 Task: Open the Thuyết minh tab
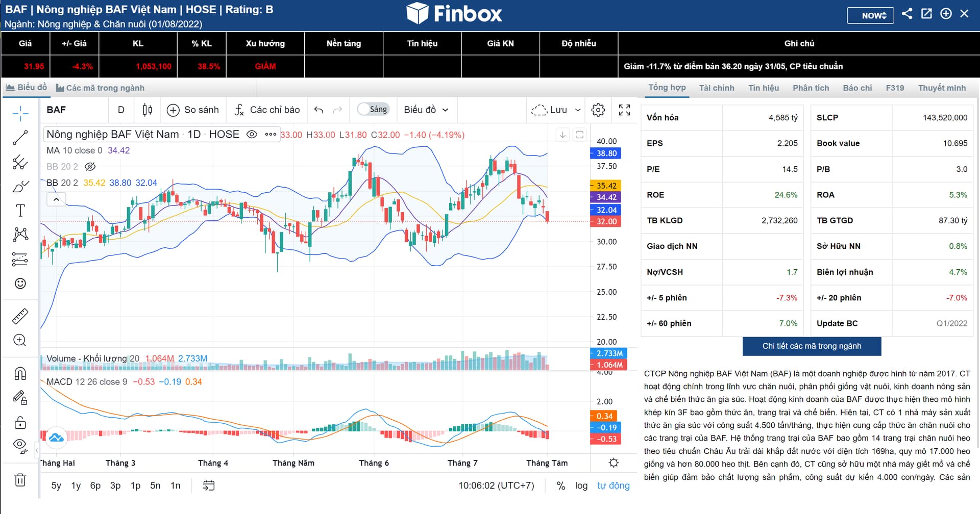point(942,88)
